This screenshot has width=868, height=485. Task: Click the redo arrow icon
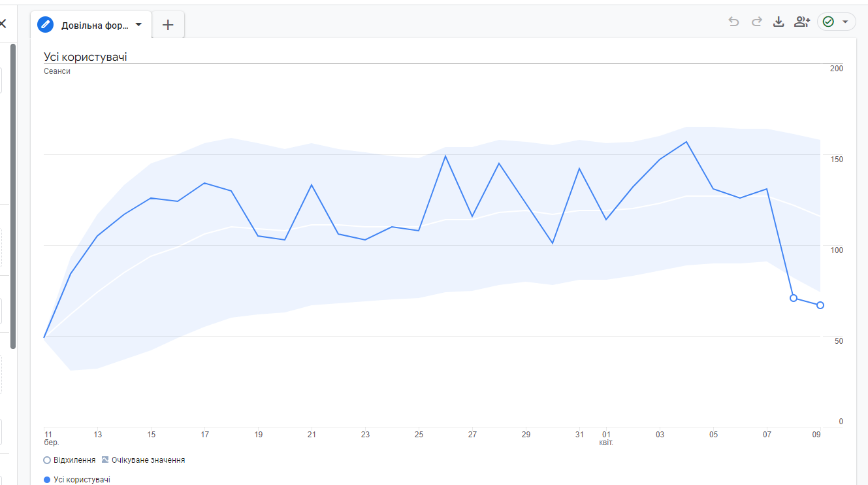coord(756,22)
